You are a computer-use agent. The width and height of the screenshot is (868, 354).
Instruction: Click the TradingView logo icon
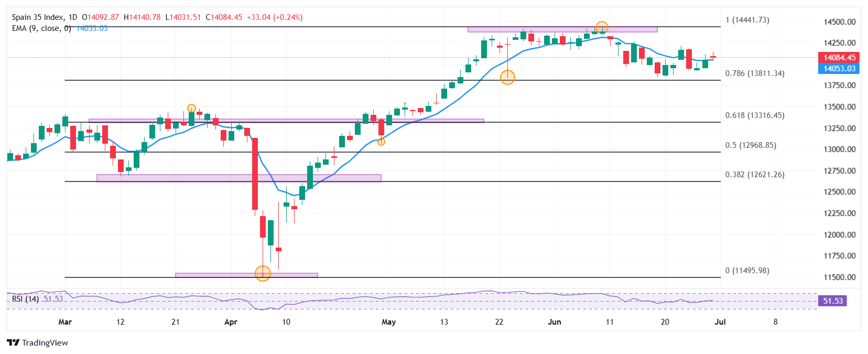[13, 342]
